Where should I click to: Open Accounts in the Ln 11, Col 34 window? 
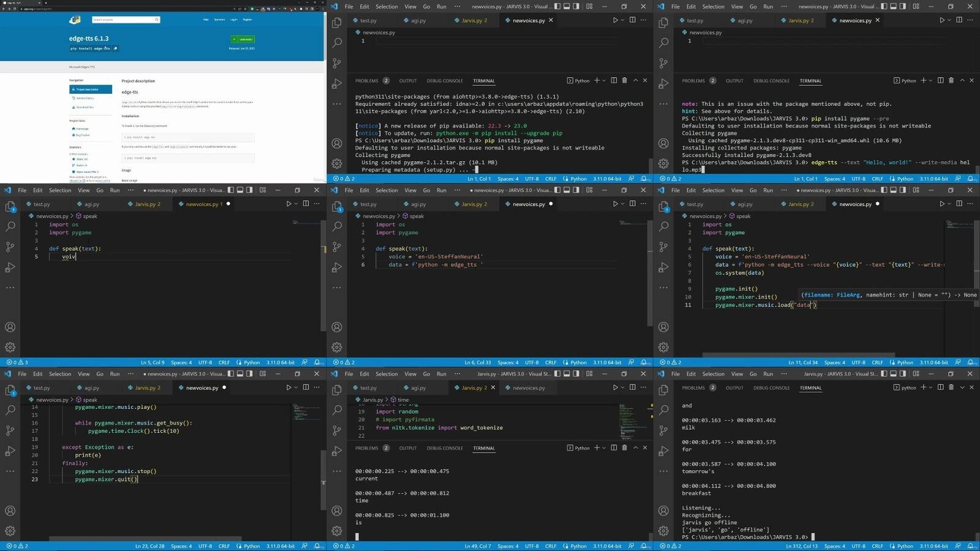pos(663,327)
